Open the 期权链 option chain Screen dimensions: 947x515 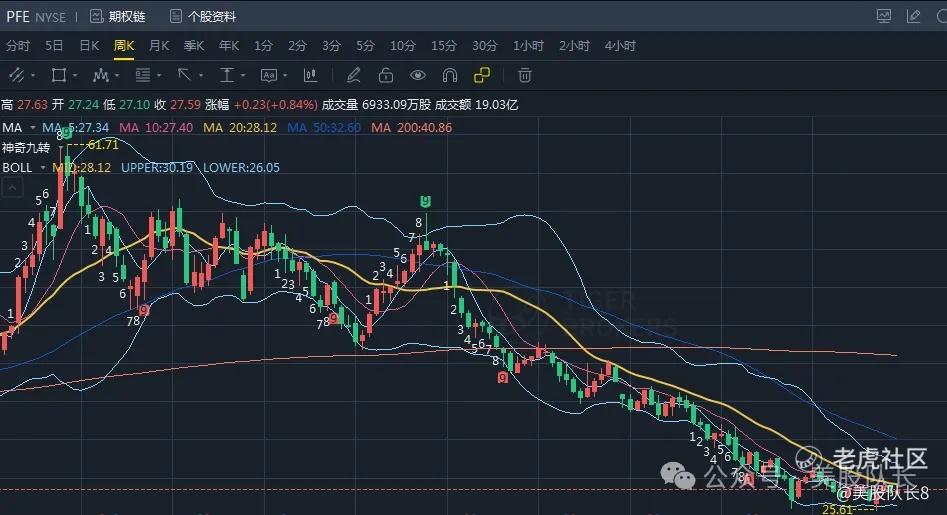(x=118, y=17)
